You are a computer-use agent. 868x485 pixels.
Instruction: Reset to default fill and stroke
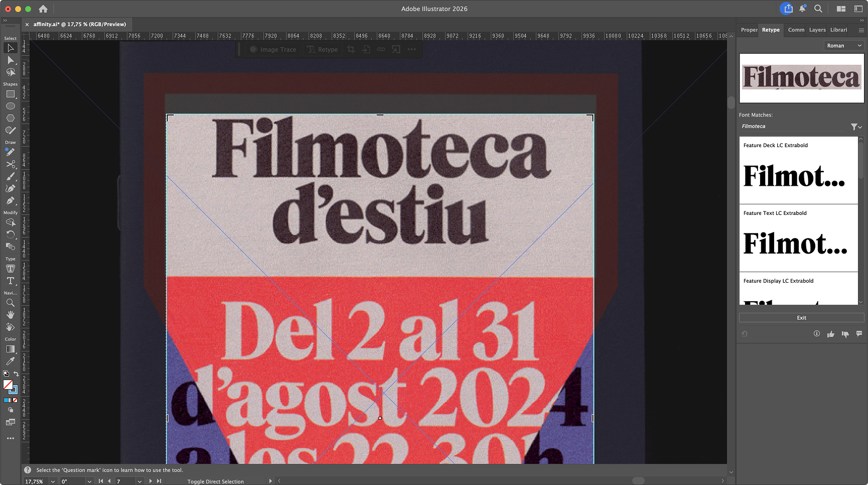(x=6, y=374)
